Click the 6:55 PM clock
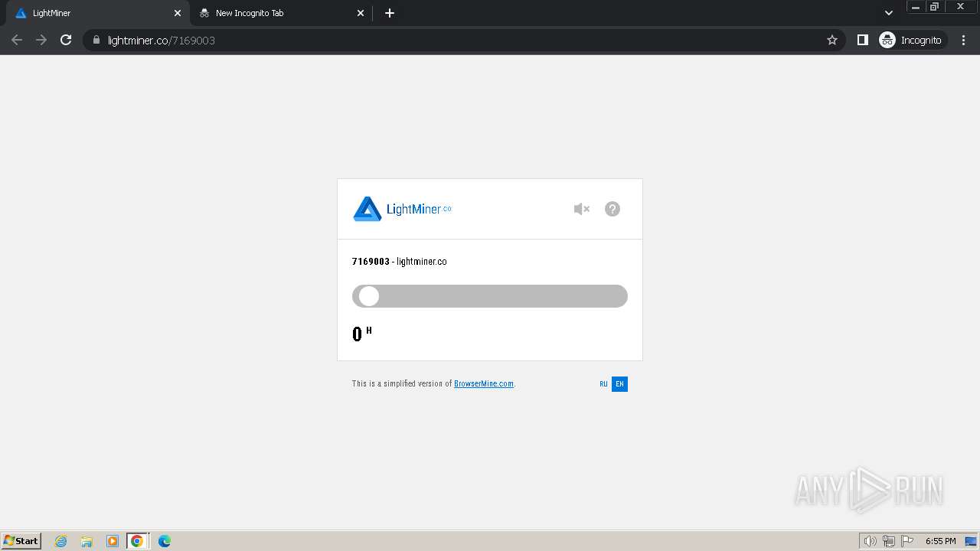 point(940,541)
